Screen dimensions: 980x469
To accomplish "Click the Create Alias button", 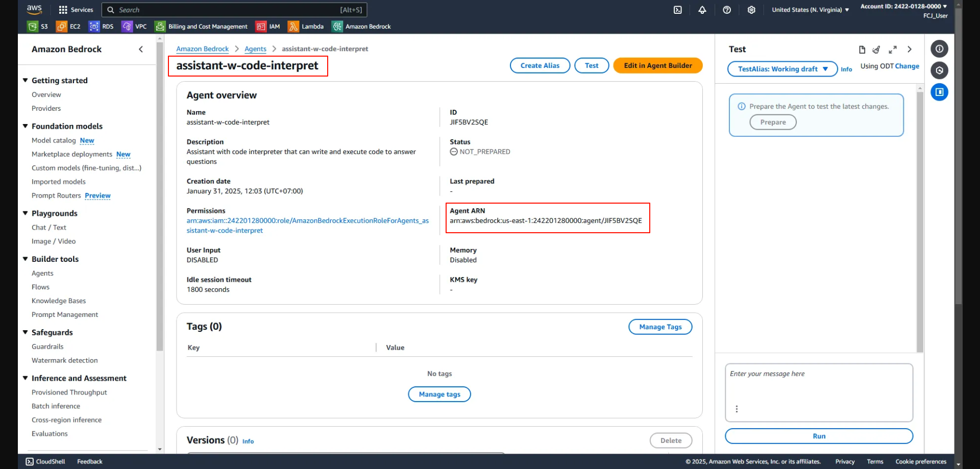I will pos(540,65).
